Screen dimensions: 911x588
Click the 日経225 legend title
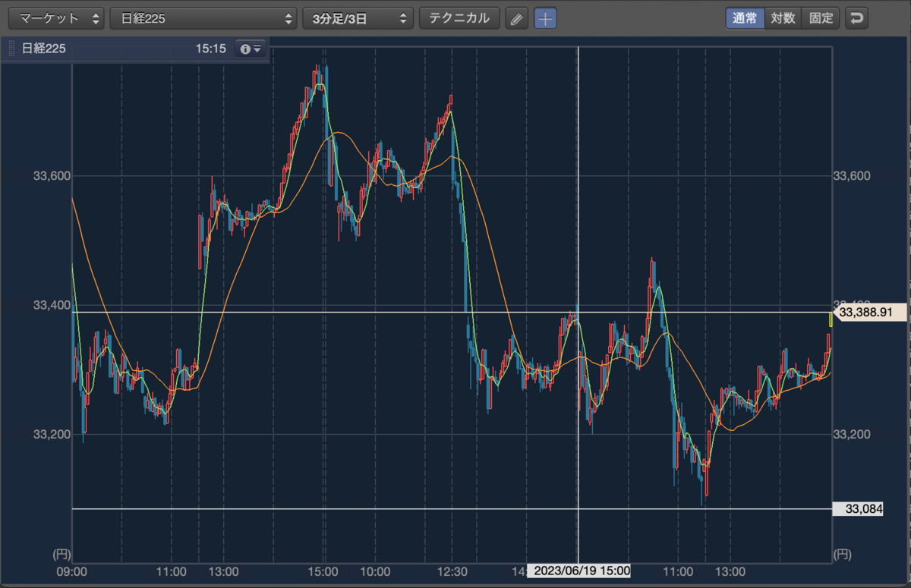(44, 49)
